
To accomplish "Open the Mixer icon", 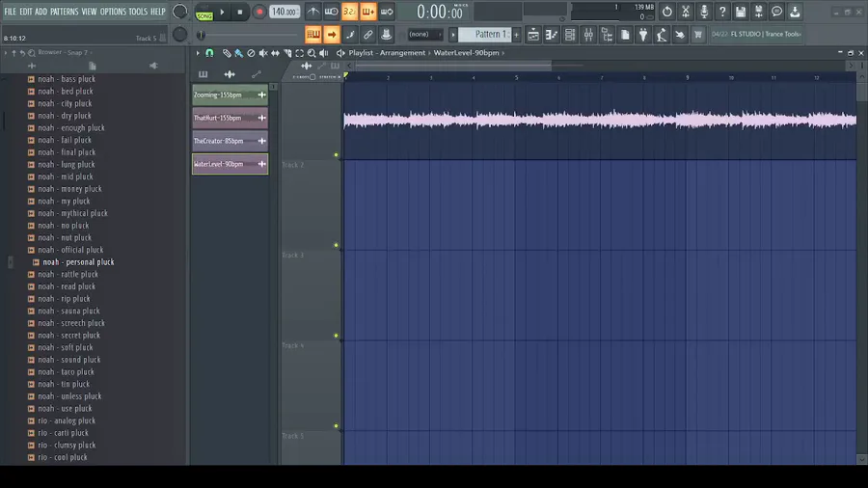I will (588, 35).
